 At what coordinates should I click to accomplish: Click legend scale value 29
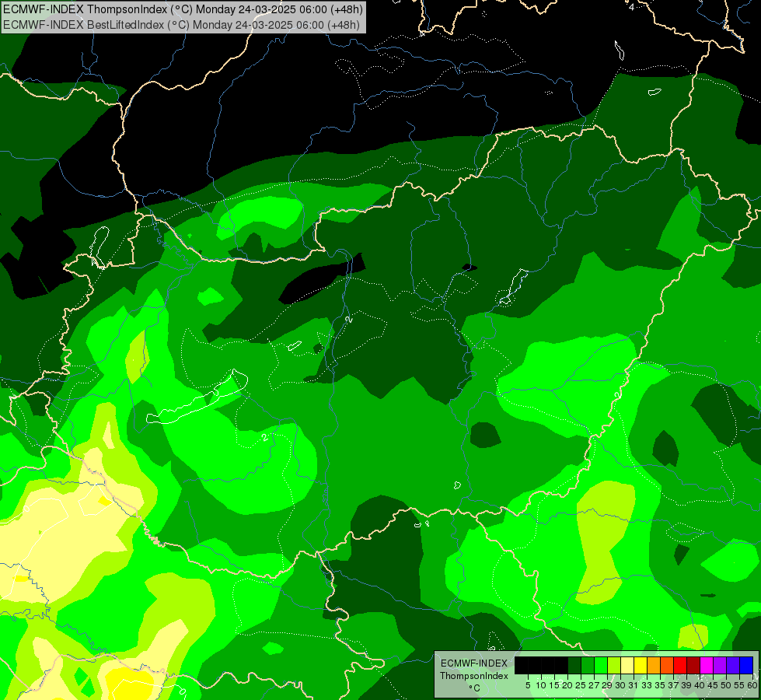(607, 685)
